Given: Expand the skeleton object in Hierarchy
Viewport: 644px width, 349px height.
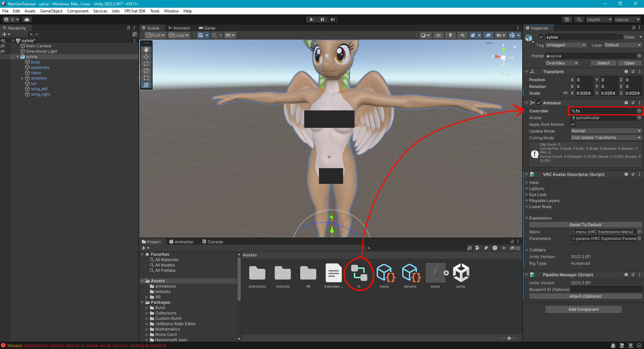Looking at the screenshot, I should coord(22,78).
